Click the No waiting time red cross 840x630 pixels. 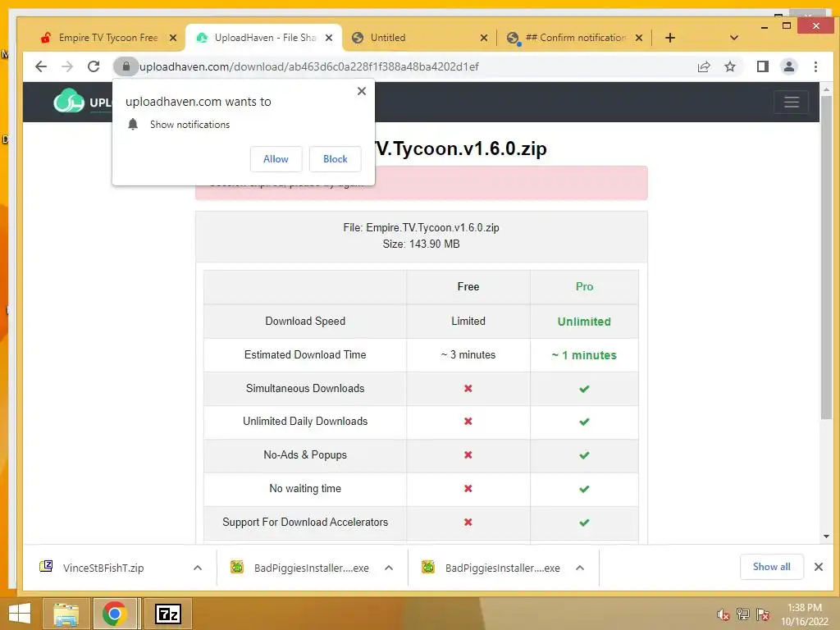(x=468, y=489)
